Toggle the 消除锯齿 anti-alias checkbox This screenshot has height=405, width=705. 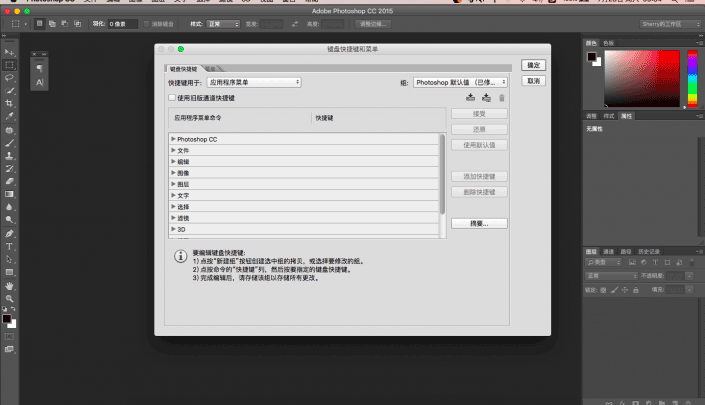[x=146, y=24]
